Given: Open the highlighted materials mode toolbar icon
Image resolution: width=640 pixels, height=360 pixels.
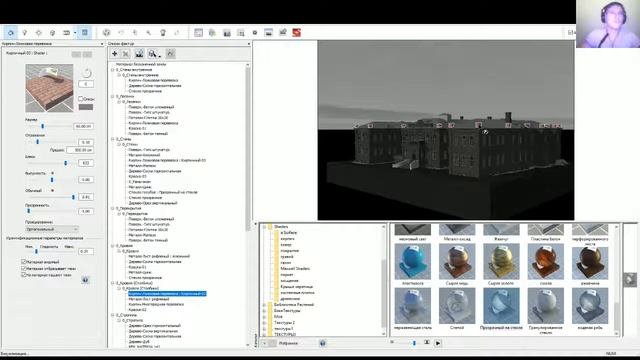Looking at the screenshot, I should (x=84, y=33).
